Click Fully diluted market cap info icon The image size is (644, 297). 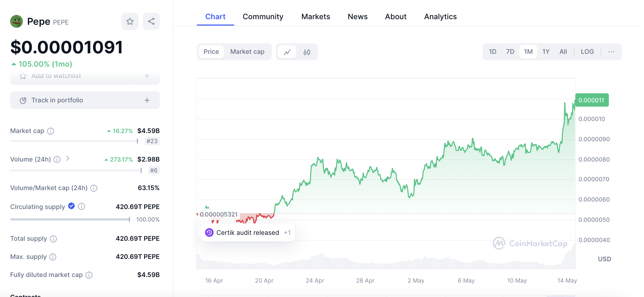(x=89, y=275)
